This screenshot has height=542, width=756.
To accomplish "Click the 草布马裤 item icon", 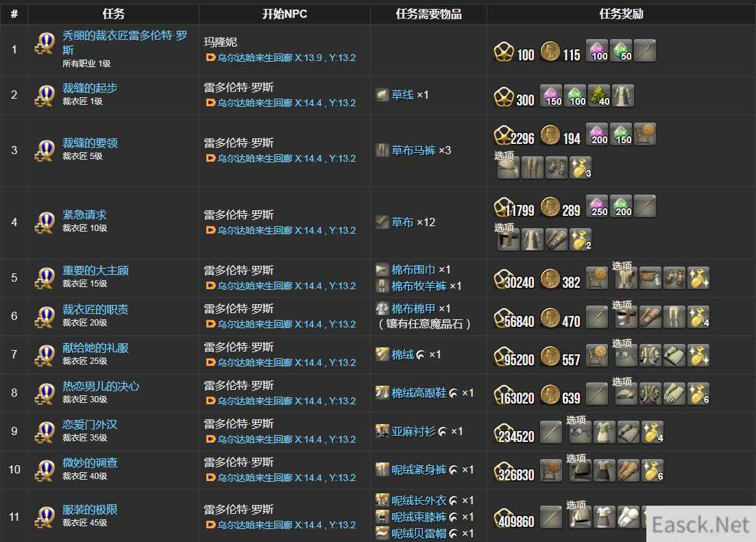I will (382, 151).
